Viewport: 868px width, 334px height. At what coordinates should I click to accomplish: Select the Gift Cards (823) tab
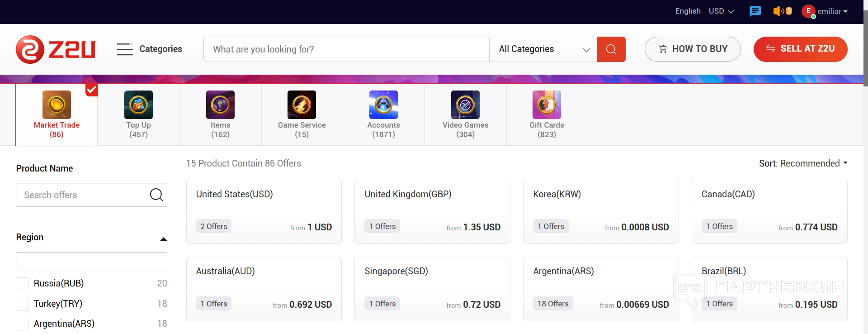(x=547, y=115)
